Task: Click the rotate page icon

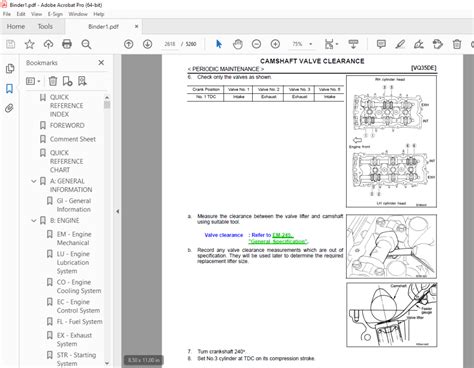Action: click(438, 44)
